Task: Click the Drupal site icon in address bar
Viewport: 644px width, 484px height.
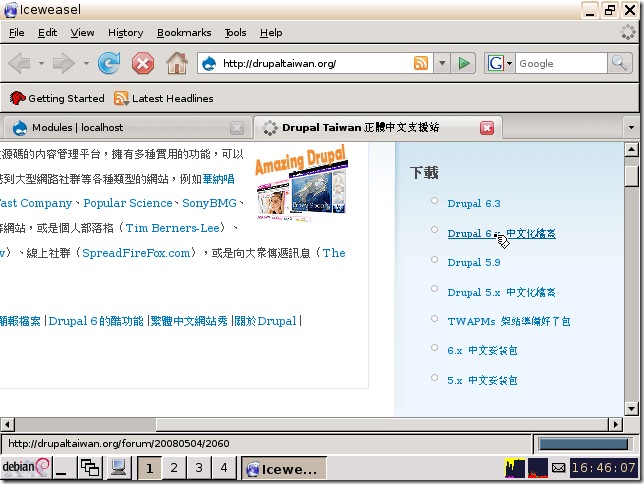Action: tap(209, 64)
